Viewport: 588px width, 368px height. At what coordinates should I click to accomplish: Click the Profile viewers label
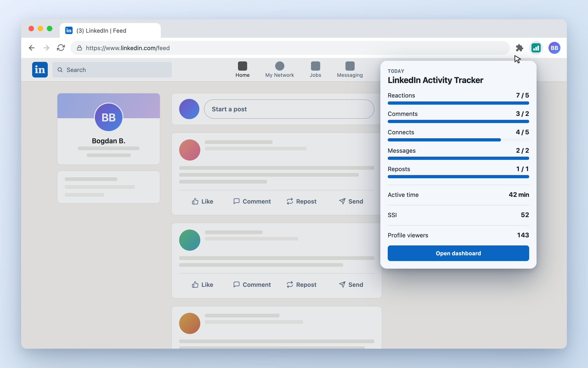point(408,235)
